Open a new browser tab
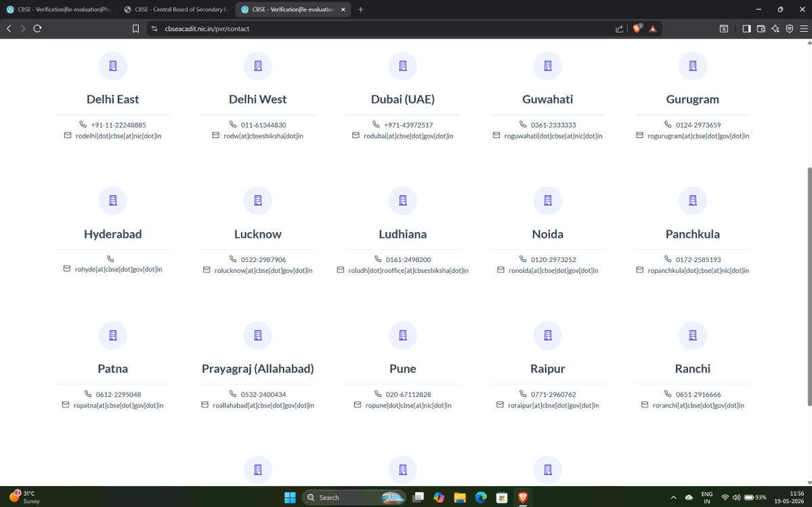Image resolution: width=812 pixels, height=507 pixels. click(x=361, y=9)
